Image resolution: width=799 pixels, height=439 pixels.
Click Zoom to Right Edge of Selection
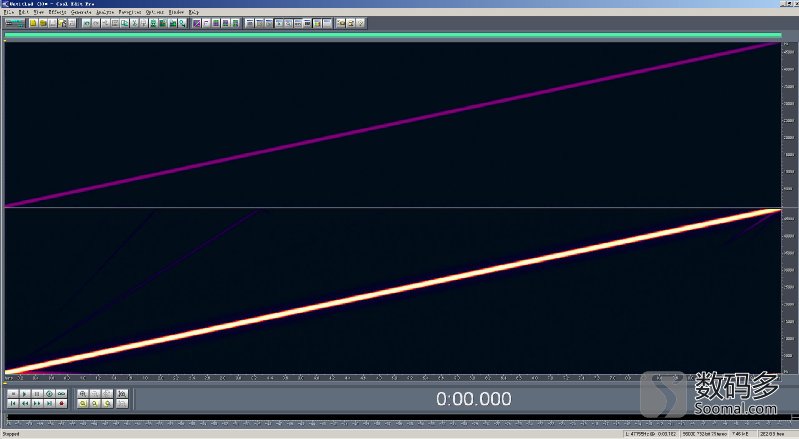coord(107,403)
